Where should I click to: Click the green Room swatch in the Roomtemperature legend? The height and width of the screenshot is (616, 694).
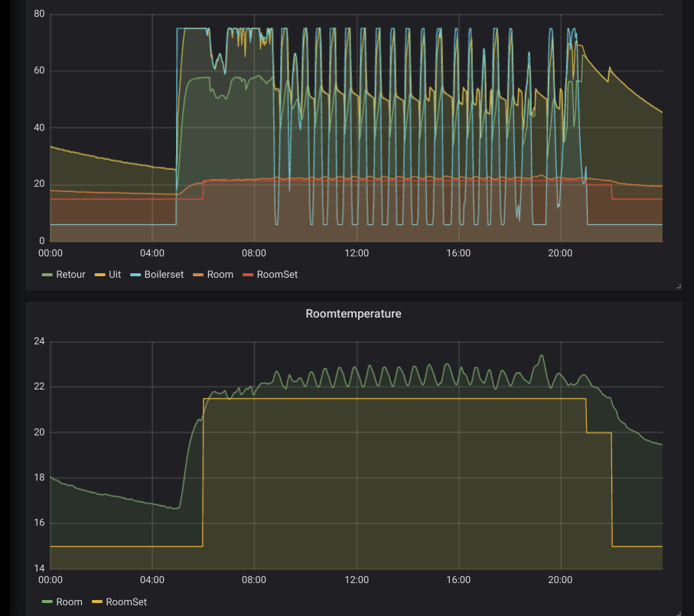tap(47, 601)
